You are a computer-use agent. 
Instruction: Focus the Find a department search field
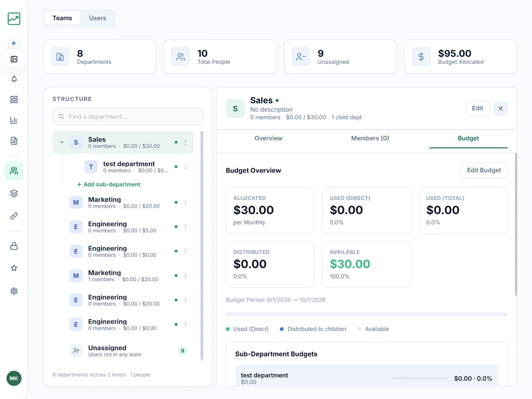click(128, 117)
